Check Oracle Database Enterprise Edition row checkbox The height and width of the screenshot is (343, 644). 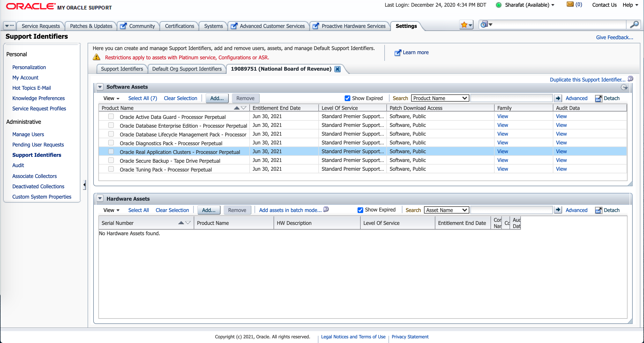pos(111,125)
